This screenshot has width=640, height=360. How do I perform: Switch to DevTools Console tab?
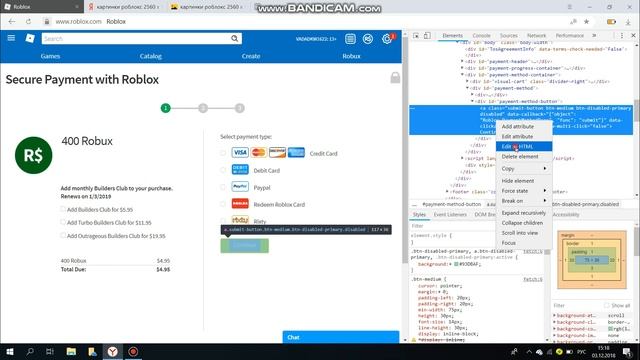pos(481,36)
